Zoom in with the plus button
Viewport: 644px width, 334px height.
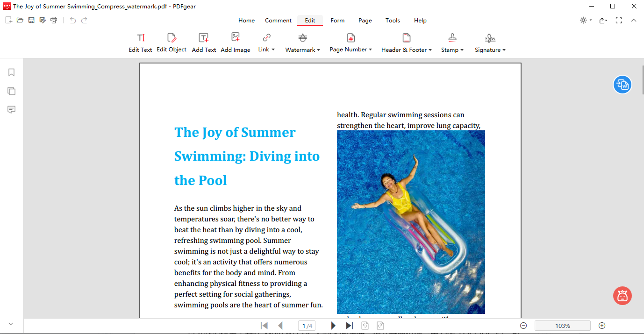[x=602, y=326]
